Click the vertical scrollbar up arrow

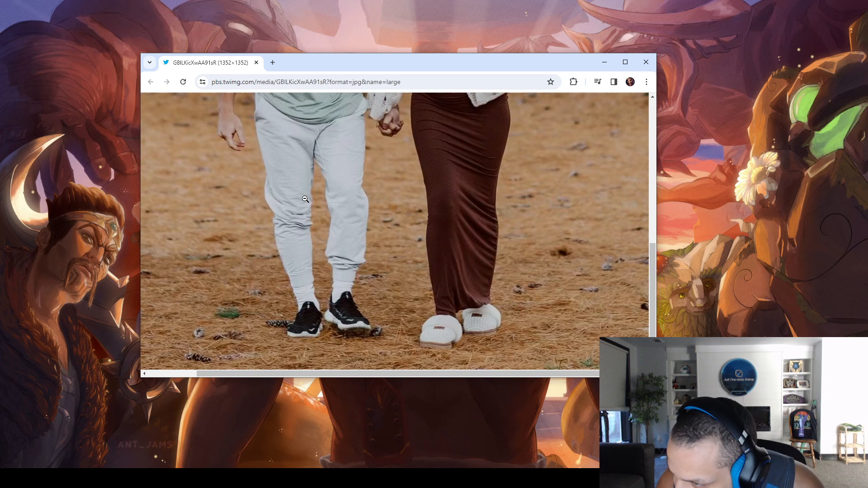652,97
